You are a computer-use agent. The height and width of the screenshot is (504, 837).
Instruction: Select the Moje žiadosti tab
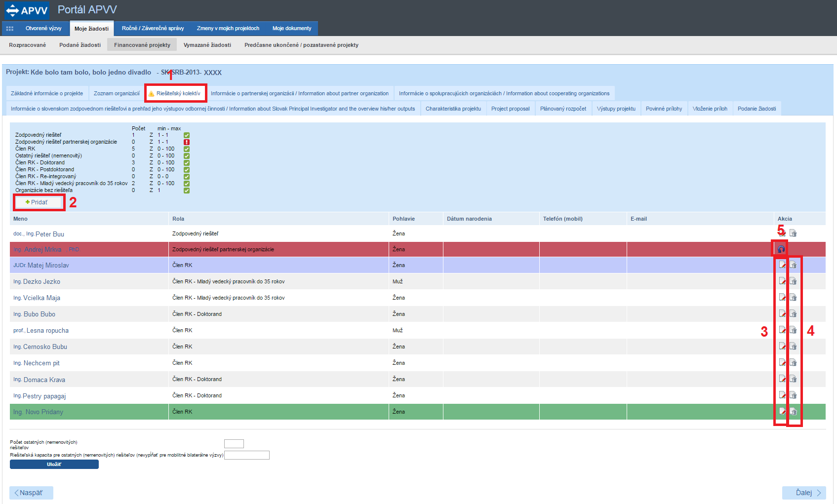pos(91,29)
